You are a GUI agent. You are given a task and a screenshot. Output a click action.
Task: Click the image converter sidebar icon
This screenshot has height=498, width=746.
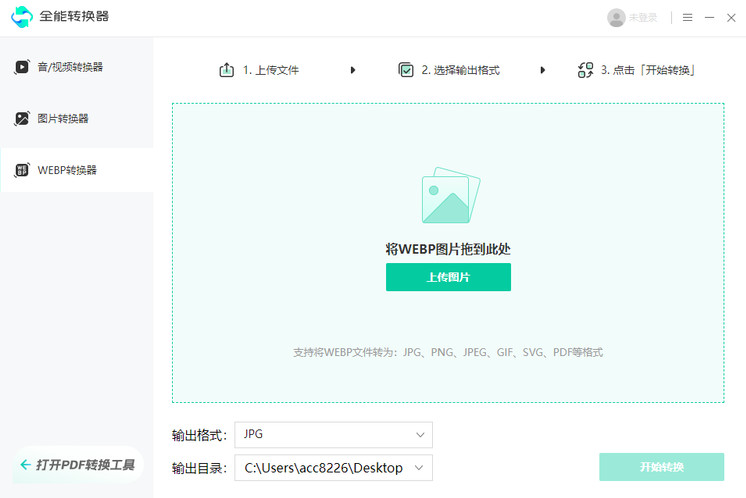tap(21, 118)
